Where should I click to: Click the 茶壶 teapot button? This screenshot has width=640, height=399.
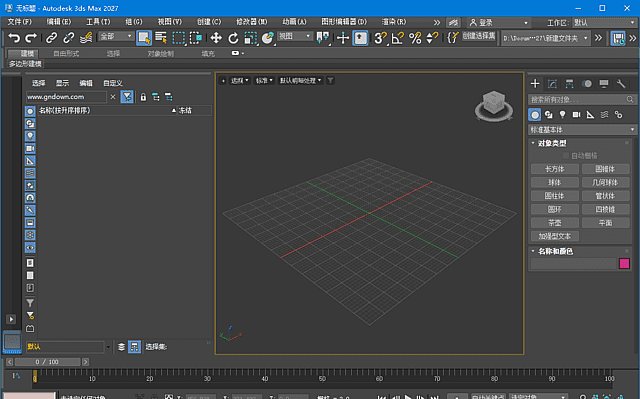555,223
